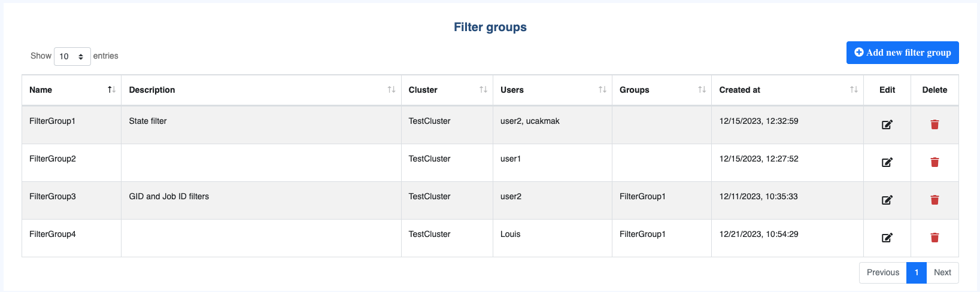Delete the FilterGroup2 row

(x=935, y=162)
